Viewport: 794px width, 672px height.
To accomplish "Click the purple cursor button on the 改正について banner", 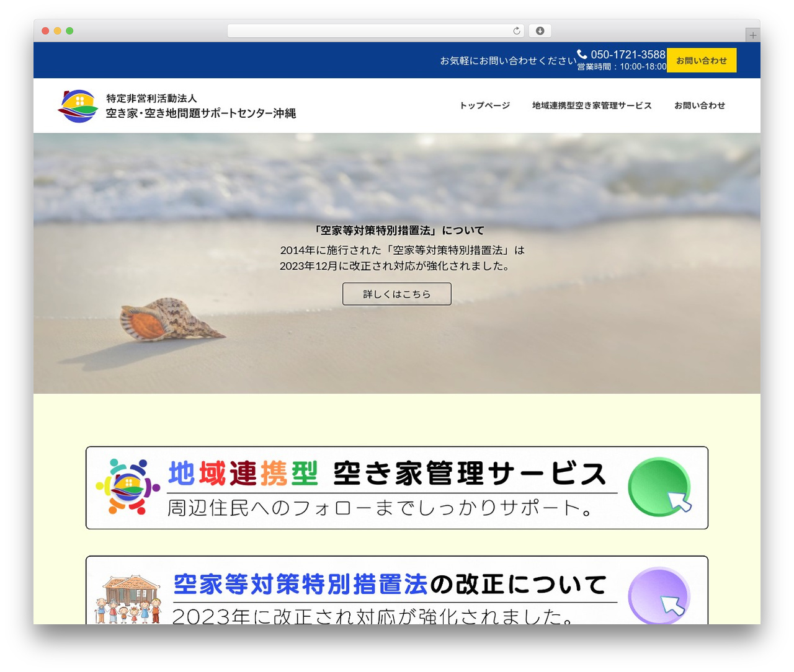I will [x=660, y=595].
